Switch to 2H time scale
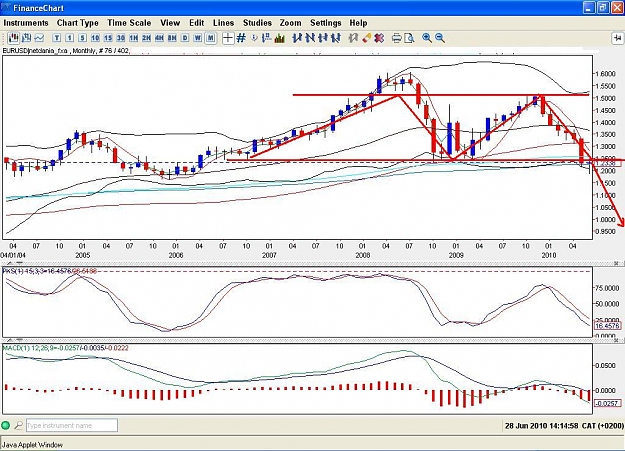 (x=146, y=38)
